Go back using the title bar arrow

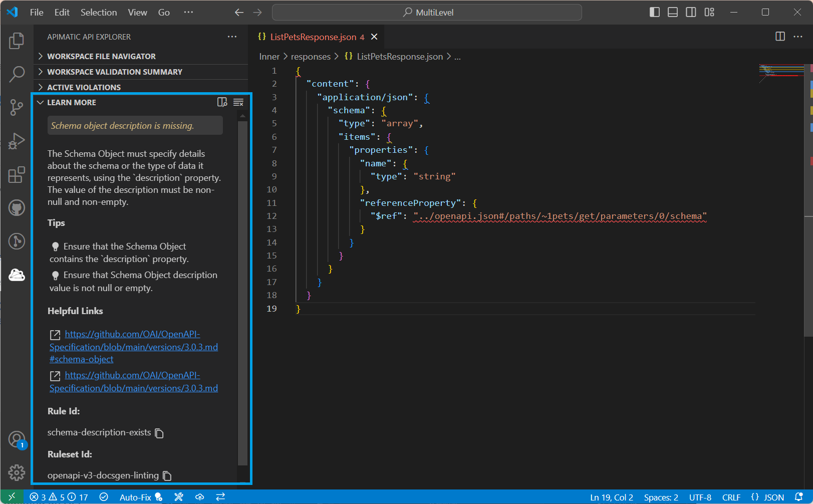(239, 13)
